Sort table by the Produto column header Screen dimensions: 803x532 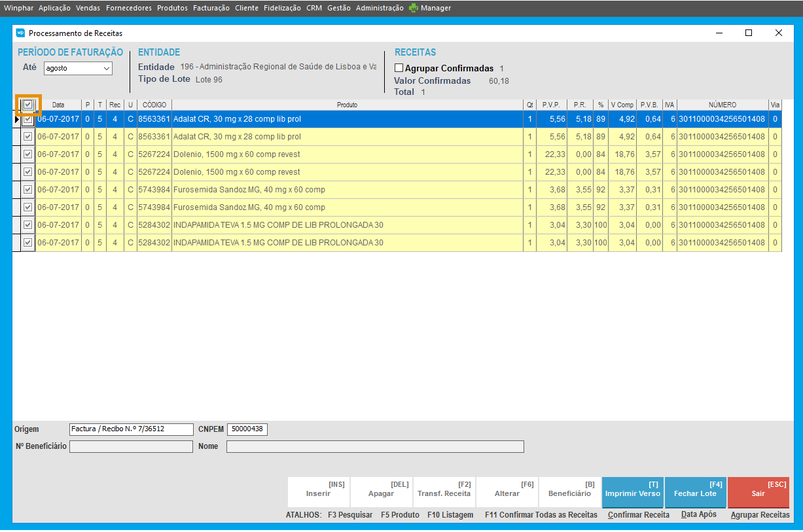click(347, 105)
